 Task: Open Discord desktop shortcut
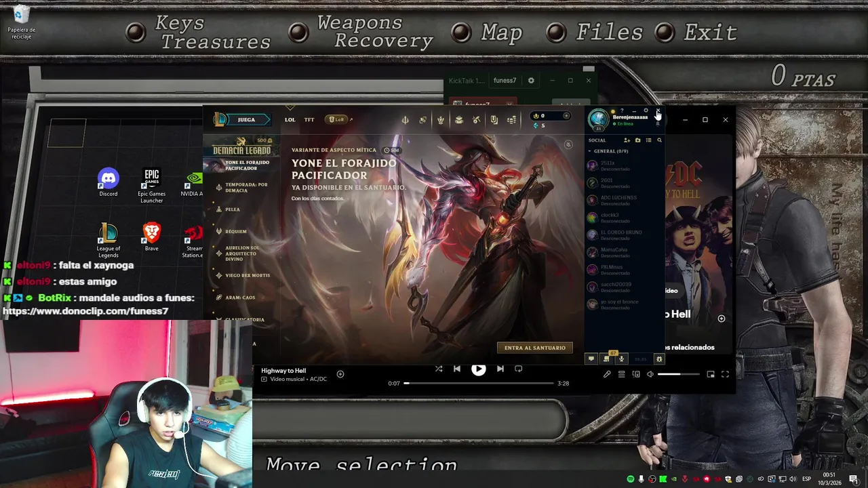pyautogui.click(x=108, y=183)
